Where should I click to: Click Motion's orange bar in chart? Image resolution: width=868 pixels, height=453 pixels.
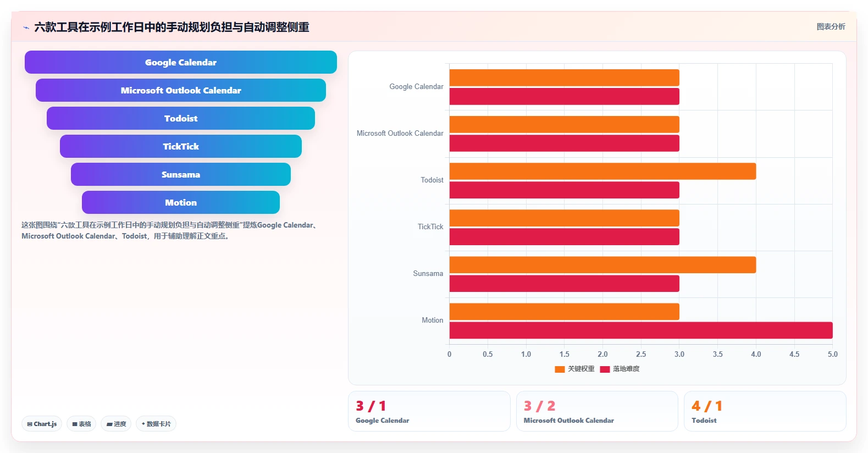565,311
